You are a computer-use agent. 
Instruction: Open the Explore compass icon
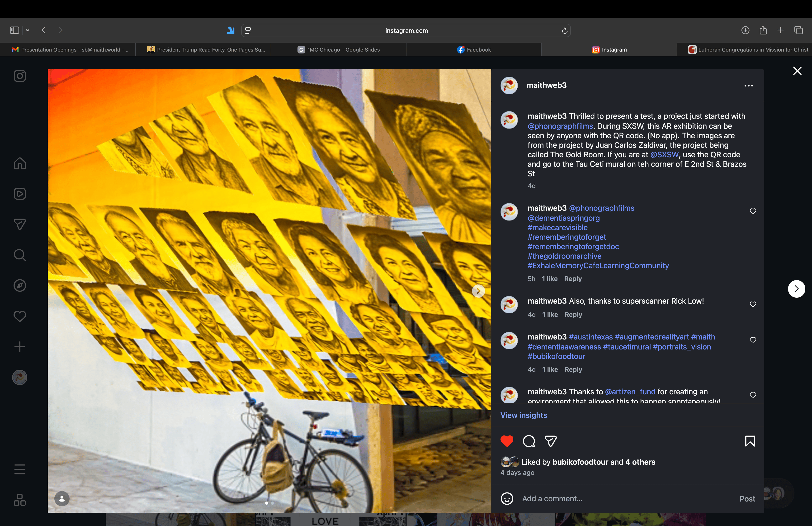pos(20,285)
